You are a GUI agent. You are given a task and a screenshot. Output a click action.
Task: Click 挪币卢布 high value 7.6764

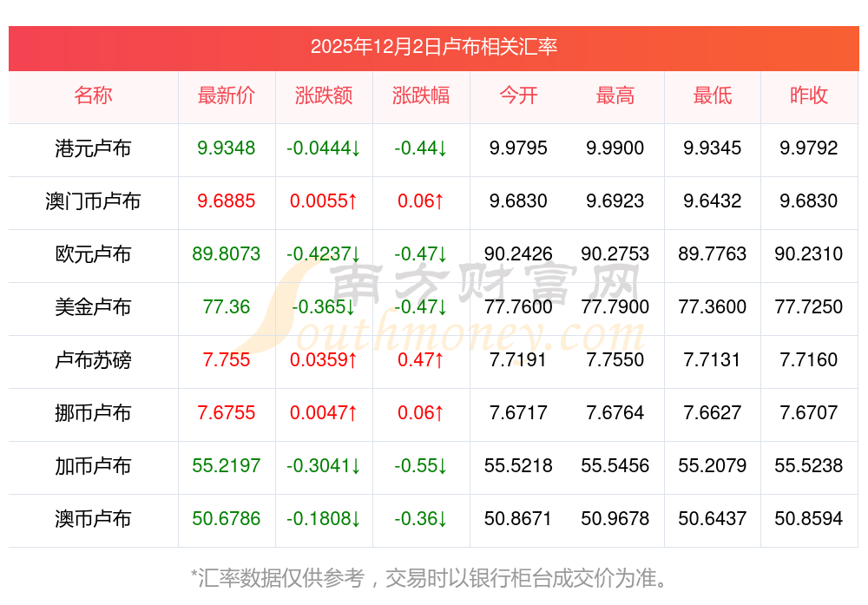coord(615,413)
